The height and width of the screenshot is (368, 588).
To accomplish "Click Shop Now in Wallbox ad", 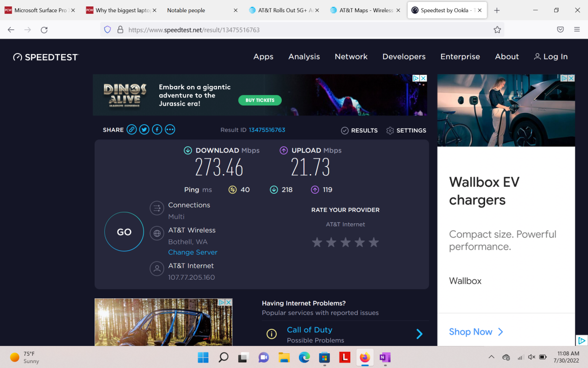I will [x=476, y=332].
